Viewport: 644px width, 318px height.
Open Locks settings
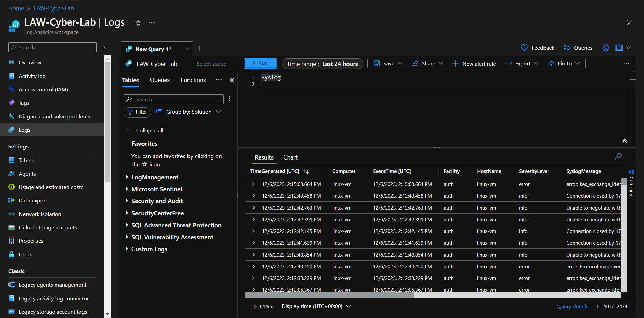(25, 254)
